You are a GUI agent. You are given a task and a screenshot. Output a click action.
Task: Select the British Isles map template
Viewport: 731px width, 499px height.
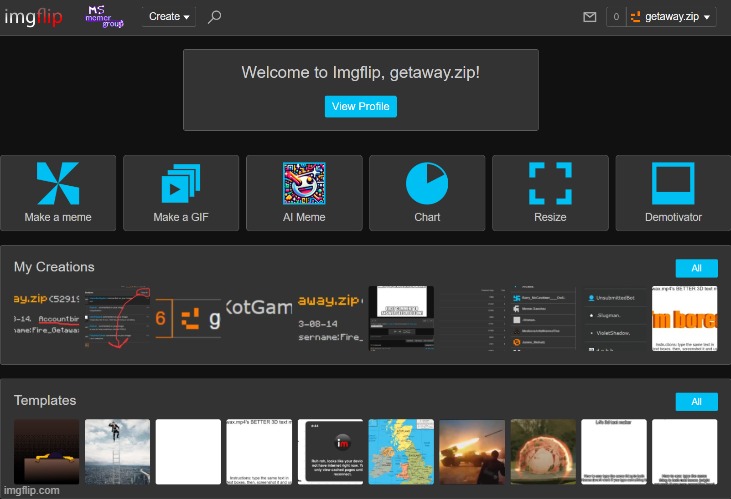(x=401, y=451)
